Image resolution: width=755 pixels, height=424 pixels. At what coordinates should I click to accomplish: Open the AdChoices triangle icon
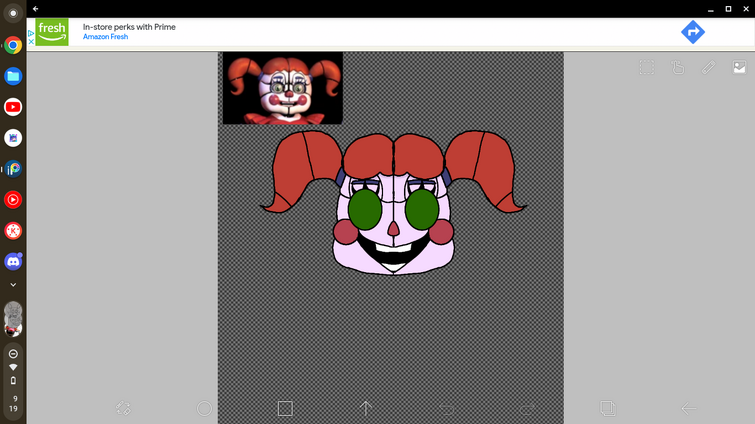31,33
